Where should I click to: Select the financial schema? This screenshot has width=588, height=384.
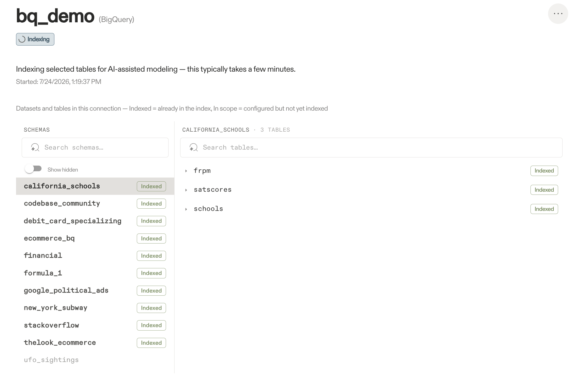click(x=95, y=255)
